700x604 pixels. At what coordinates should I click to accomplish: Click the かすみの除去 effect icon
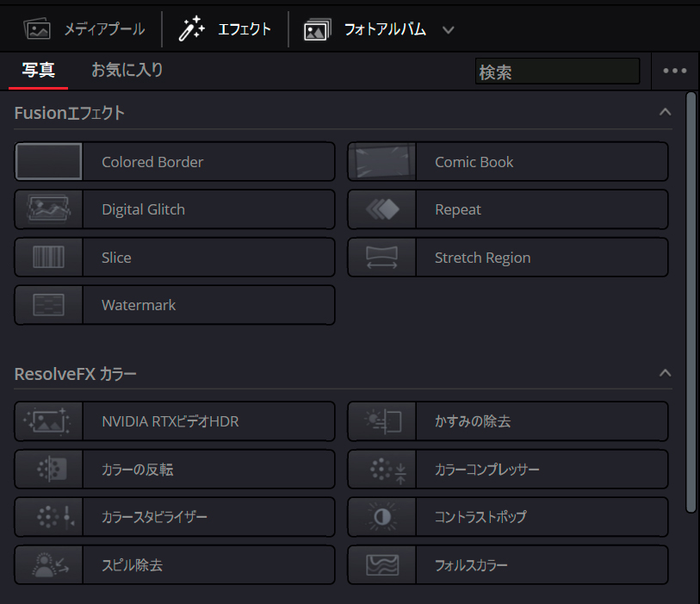[x=381, y=421]
